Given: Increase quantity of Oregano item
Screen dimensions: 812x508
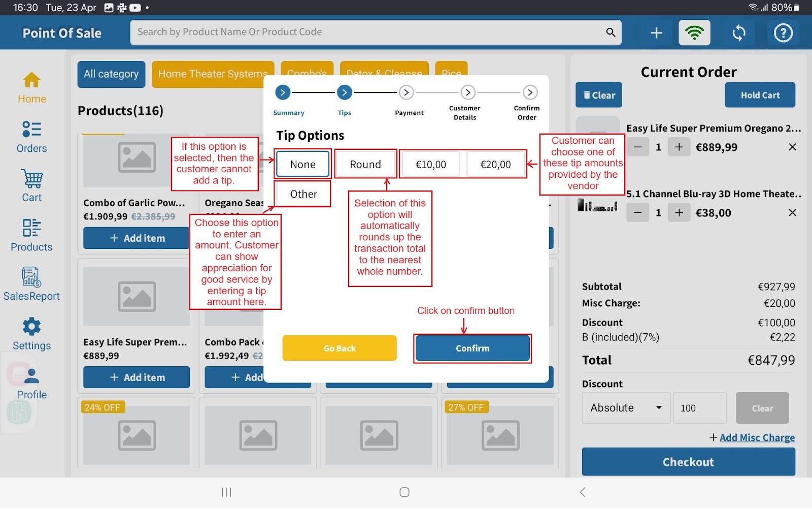Looking at the screenshot, I should point(679,147).
